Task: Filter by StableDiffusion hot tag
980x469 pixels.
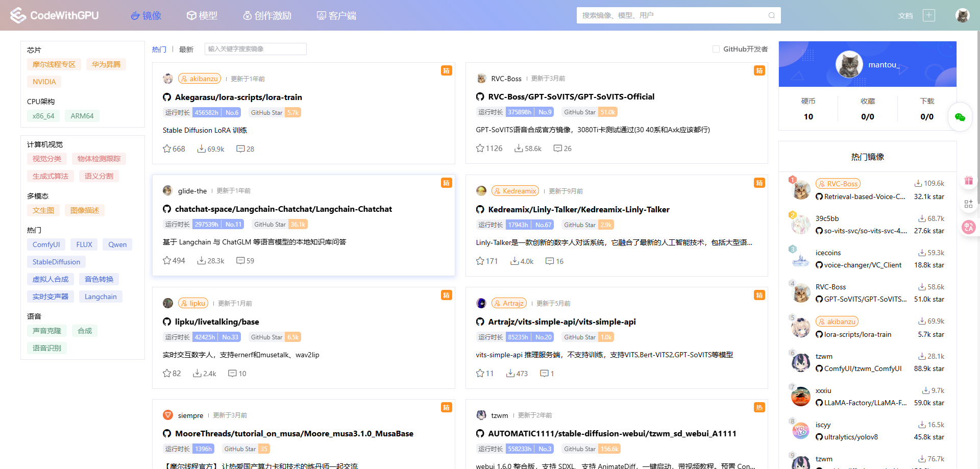Action: click(56, 262)
